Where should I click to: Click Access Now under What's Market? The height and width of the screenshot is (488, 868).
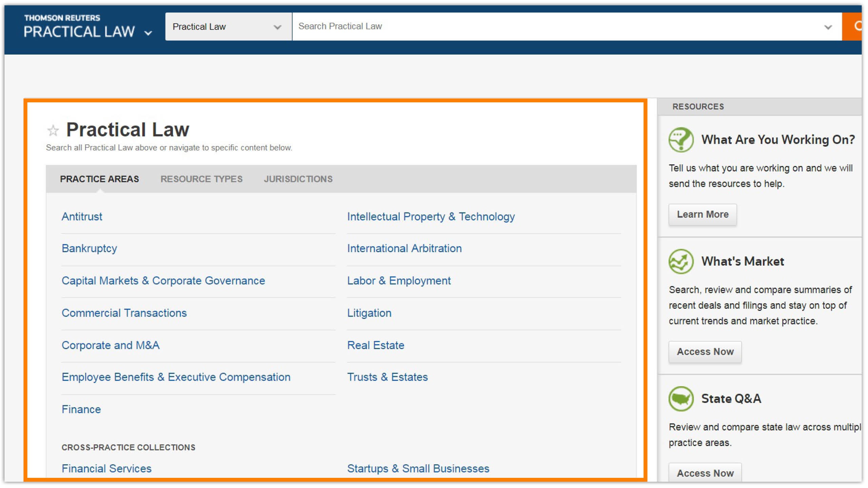[x=705, y=352]
